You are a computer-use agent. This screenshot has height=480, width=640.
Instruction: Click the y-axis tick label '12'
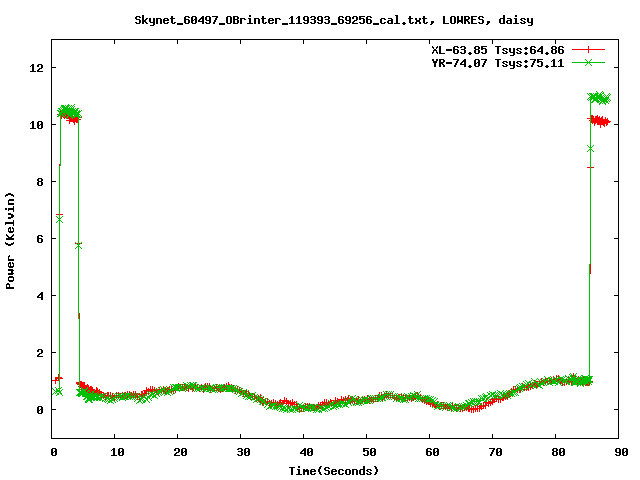(36, 68)
